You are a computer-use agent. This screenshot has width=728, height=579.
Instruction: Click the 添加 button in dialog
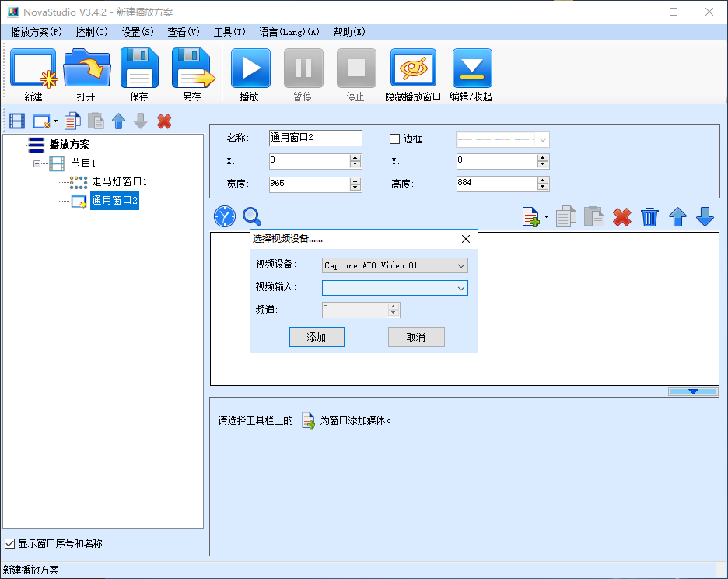coord(317,337)
